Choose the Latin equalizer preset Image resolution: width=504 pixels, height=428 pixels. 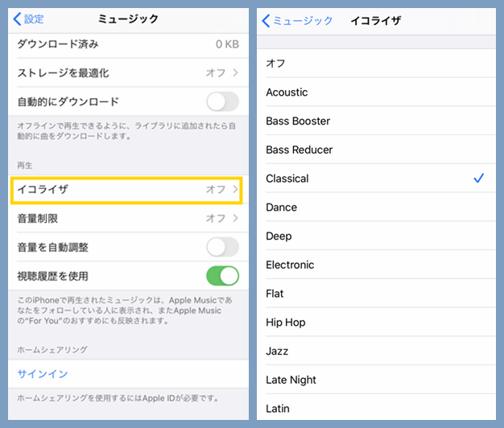click(376, 408)
